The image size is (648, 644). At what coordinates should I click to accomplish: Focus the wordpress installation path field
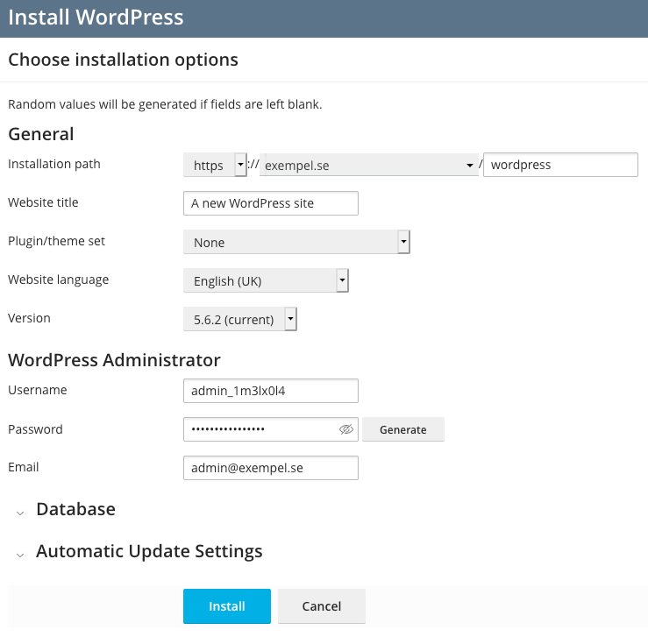pyautogui.click(x=559, y=165)
